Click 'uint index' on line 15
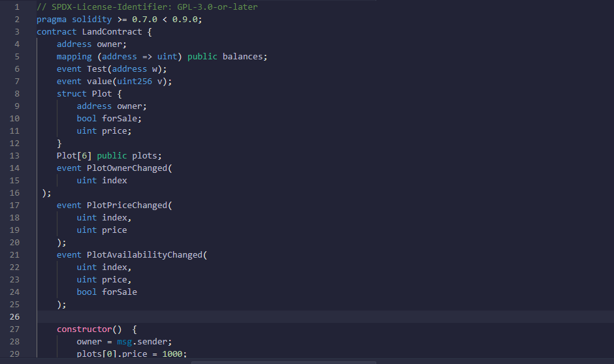The image size is (614, 364). point(102,181)
